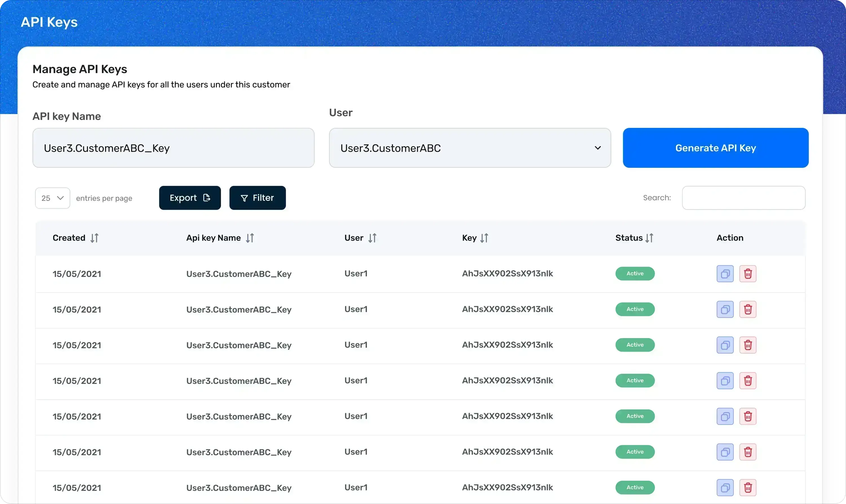Click the Active status badge in first row
This screenshot has width=846, height=504.
tap(635, 274)
